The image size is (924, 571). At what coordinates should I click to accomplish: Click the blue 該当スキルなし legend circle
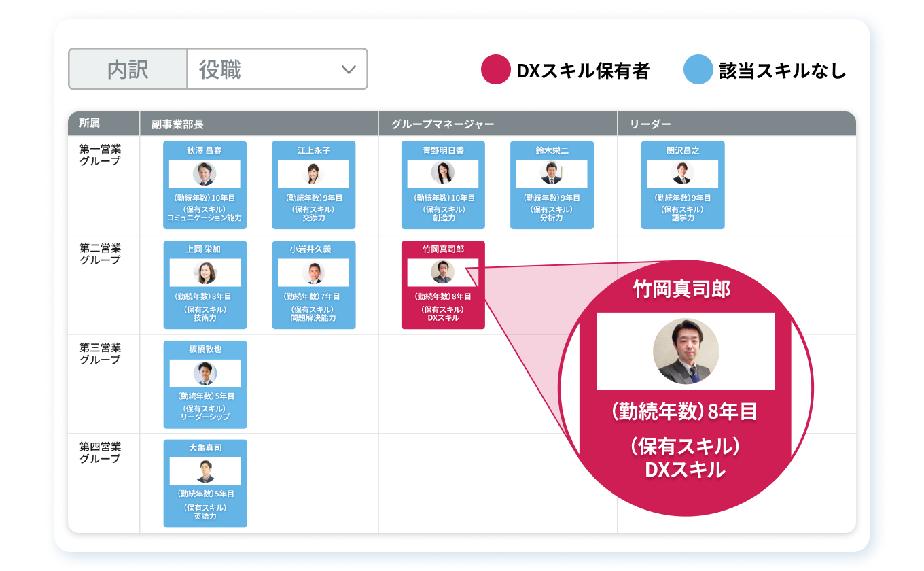click(x=698, y=71)
